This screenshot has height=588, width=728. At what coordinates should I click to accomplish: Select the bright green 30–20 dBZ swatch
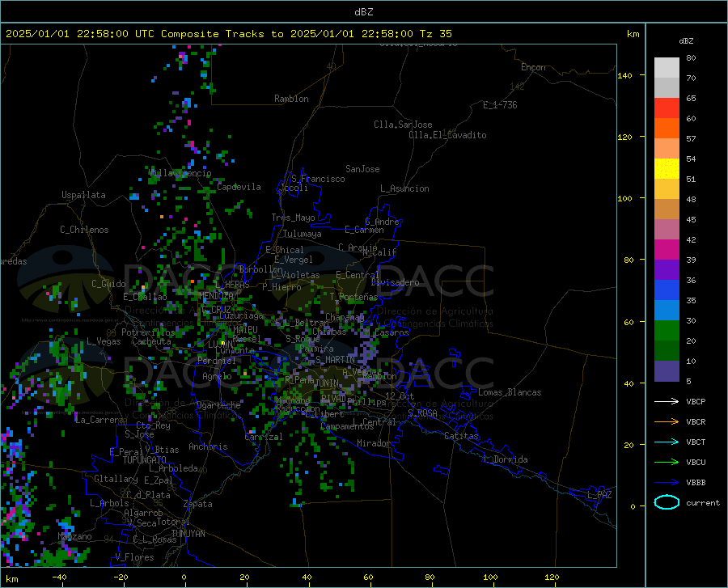(667, 331)
